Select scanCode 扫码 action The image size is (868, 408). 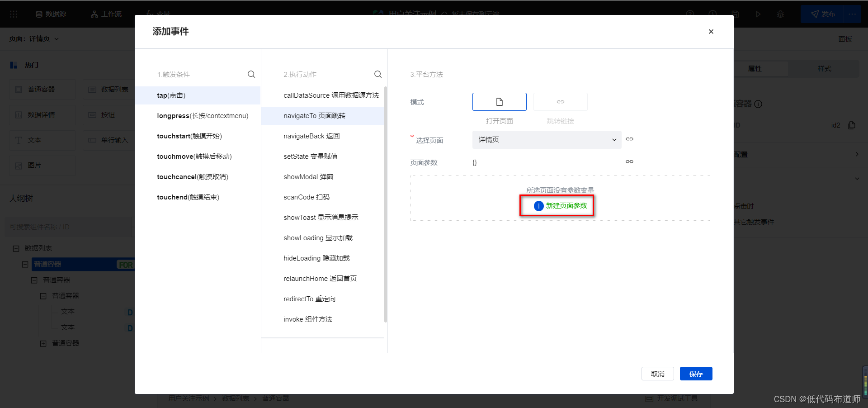click(x=323, y=197)
